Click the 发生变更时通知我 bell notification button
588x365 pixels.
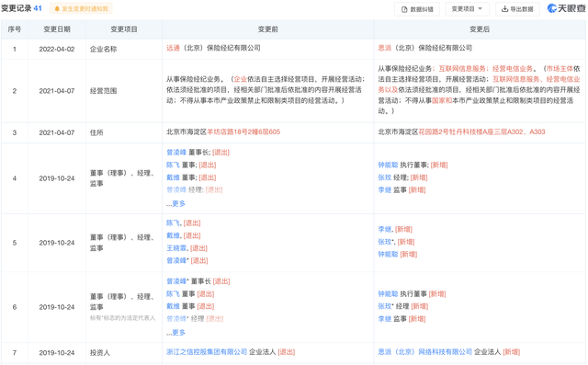81,8
